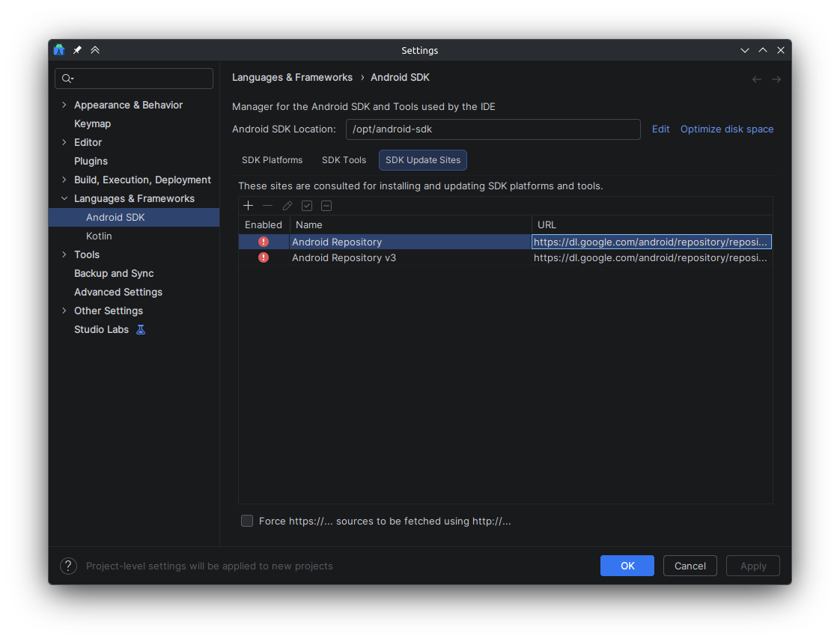Toggle enabled state of Android Repository
840x642 pixels.
(x=264, y=242)
